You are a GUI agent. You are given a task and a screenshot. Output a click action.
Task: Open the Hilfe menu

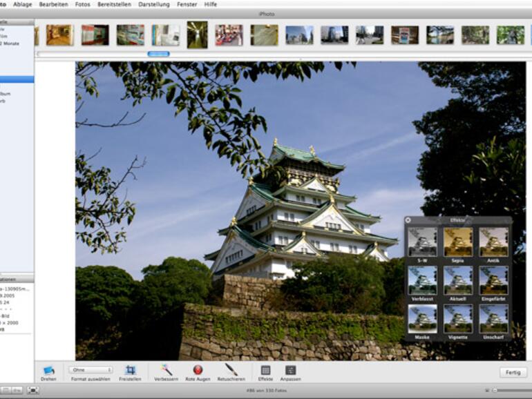pos(210,4)
